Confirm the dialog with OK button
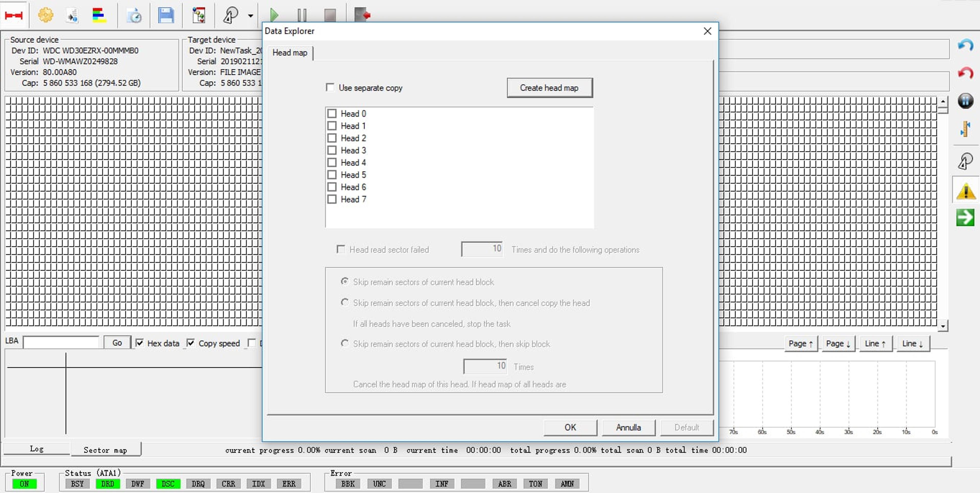This screenshot has width=980, height=493. (x=570, y=428)
